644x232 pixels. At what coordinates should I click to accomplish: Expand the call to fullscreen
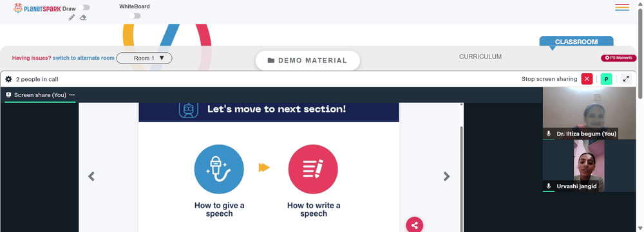point(626,79)
